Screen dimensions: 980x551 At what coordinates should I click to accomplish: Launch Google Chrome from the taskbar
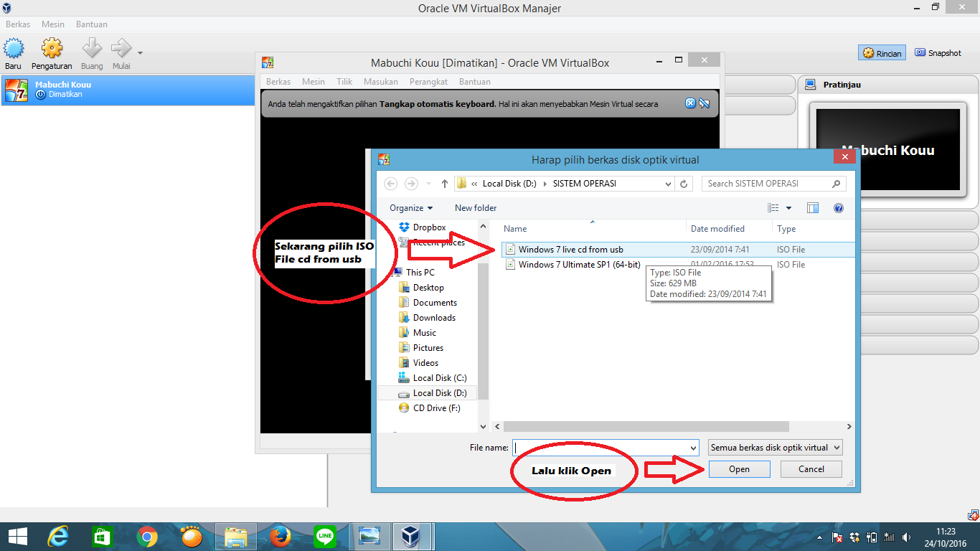pos(146,536)
